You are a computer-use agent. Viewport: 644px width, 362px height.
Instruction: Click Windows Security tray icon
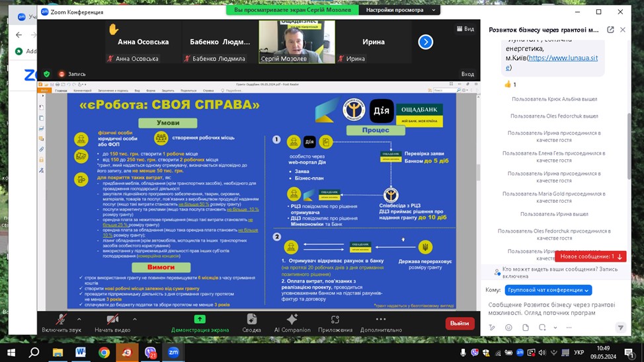pos(486,353)
